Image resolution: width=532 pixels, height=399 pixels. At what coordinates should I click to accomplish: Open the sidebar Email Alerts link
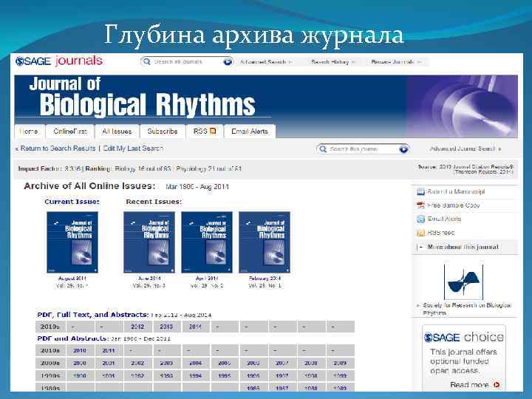444,219
